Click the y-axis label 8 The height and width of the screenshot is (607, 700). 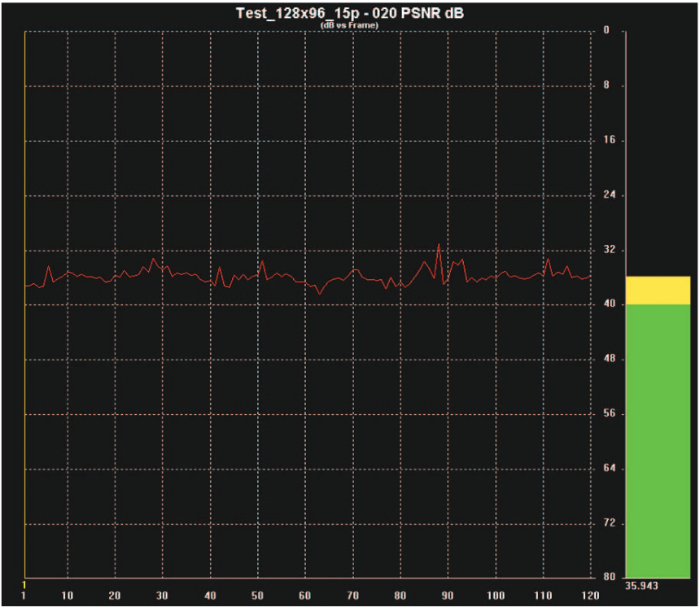606,85
